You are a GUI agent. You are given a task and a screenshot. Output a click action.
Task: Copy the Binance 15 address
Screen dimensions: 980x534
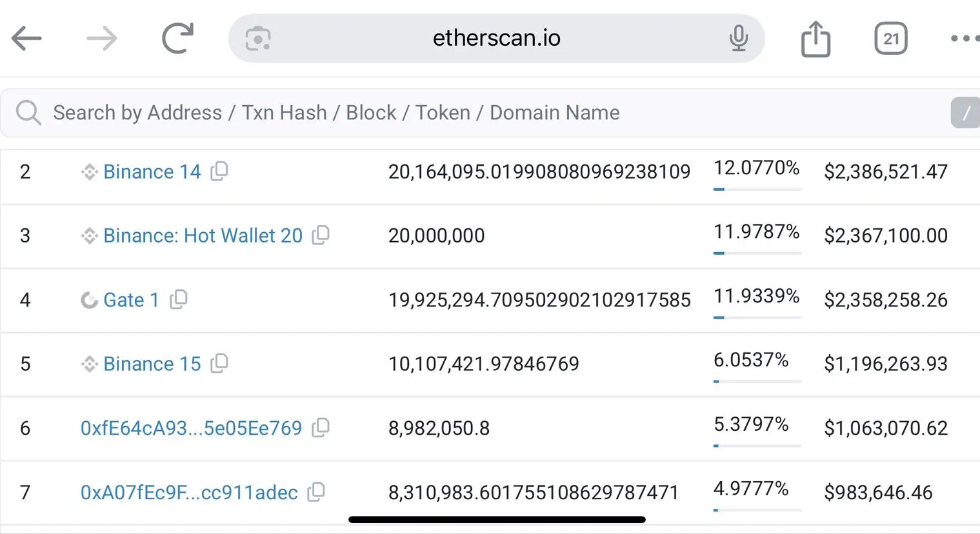click(x=219, y=363)
